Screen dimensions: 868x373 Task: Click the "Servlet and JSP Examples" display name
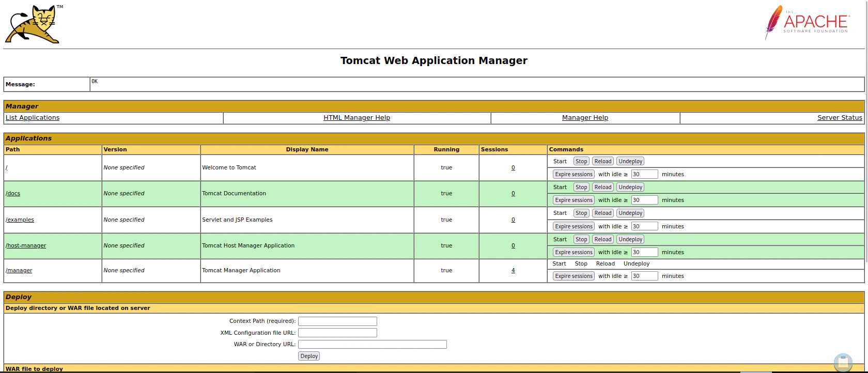click(x=237, y=220)
